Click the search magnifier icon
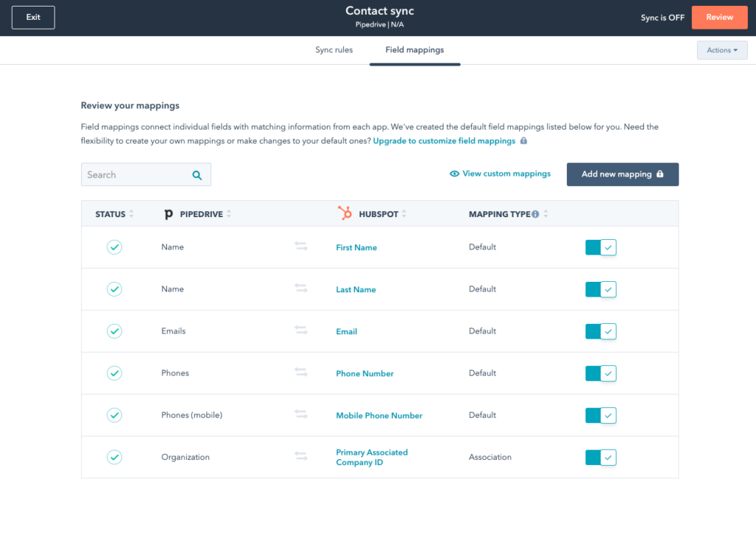This screenshot has height=538, width=756. tap(197, 175)
